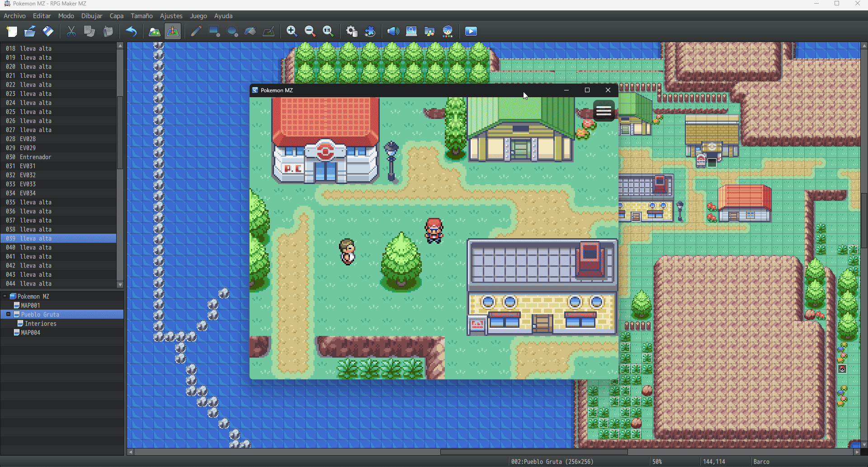This screenshot has height=467, width=868.
Task: Zoom out of the map
Action: pyautogui.click(x=310, y=31)
